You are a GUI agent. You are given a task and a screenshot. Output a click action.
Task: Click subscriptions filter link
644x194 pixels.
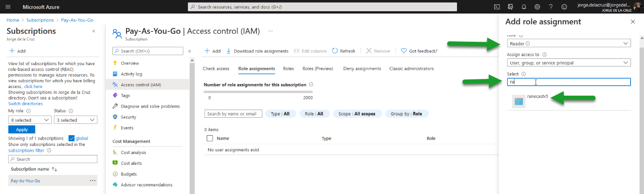(26, 150)
